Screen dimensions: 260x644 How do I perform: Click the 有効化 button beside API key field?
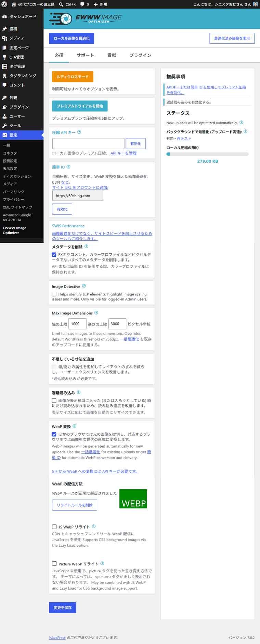[x=136, y=143]
